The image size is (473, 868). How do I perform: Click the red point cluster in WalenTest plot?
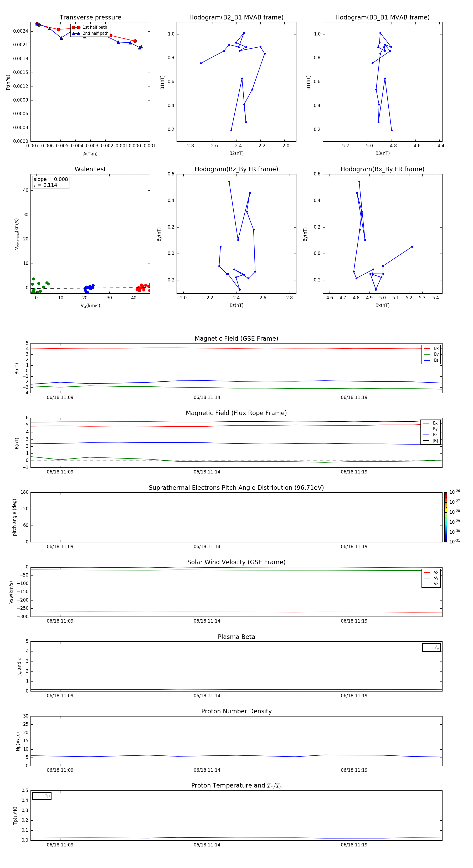[143, 287]
